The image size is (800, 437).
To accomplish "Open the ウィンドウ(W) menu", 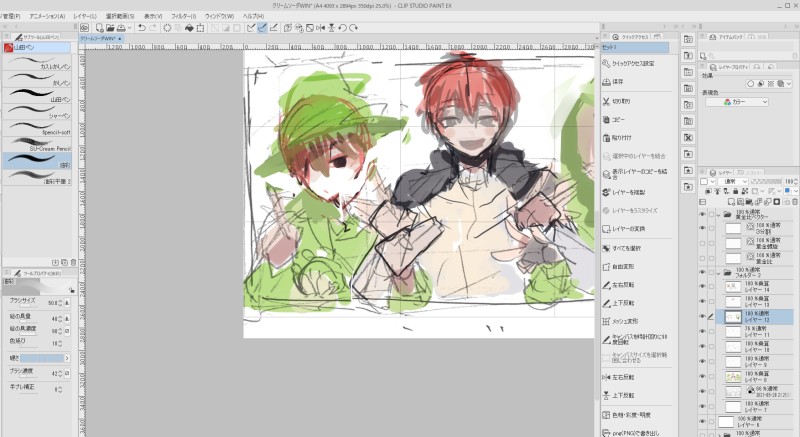I will 219,16.
